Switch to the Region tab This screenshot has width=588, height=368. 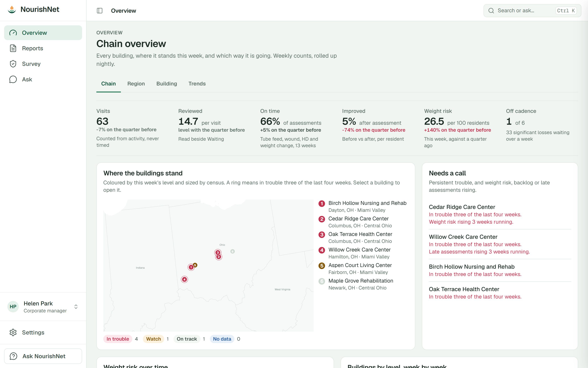click(136, 84)
